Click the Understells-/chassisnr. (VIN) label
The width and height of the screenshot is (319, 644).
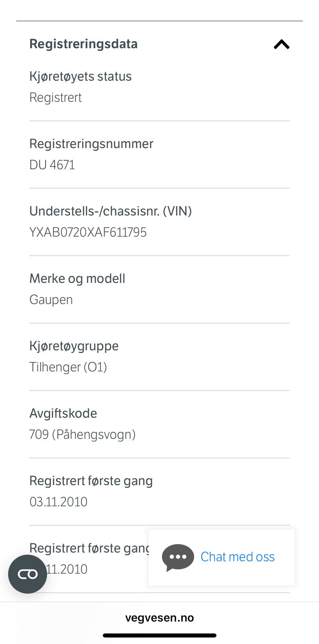(111, 211)
